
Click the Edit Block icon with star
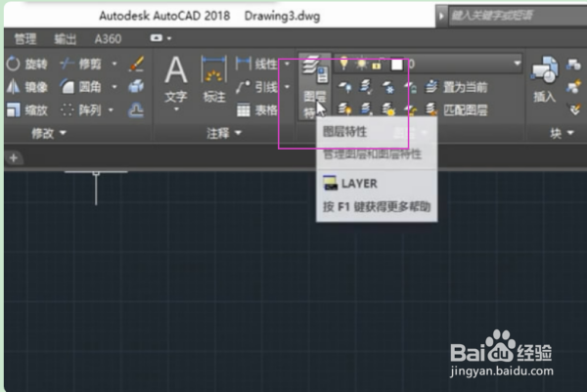click(x=573, y=87)
